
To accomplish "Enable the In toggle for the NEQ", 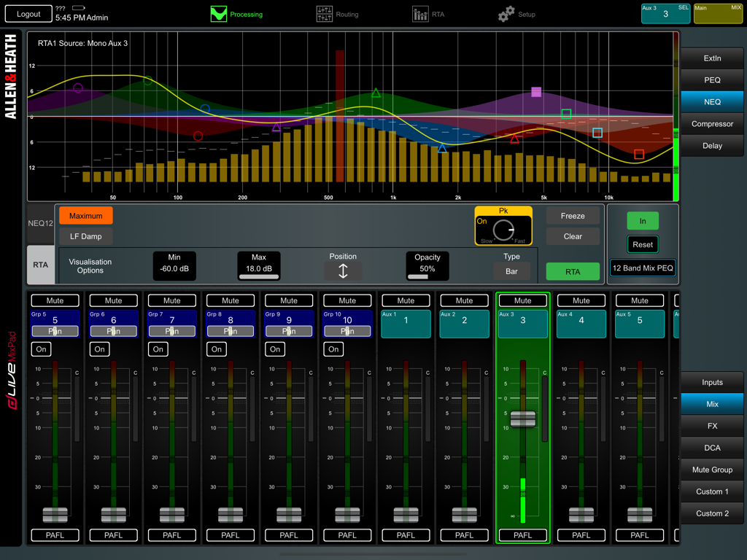I will click(643, 220).
